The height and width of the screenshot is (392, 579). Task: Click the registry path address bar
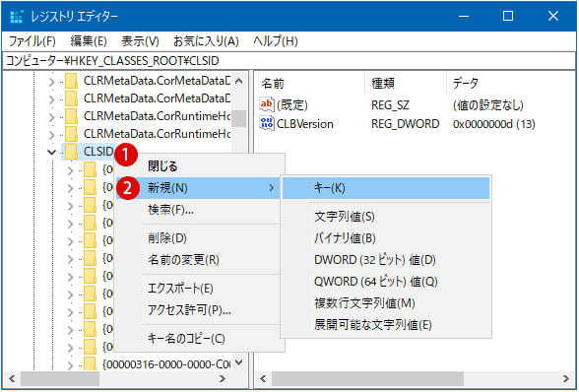click(x=289, y=61)
